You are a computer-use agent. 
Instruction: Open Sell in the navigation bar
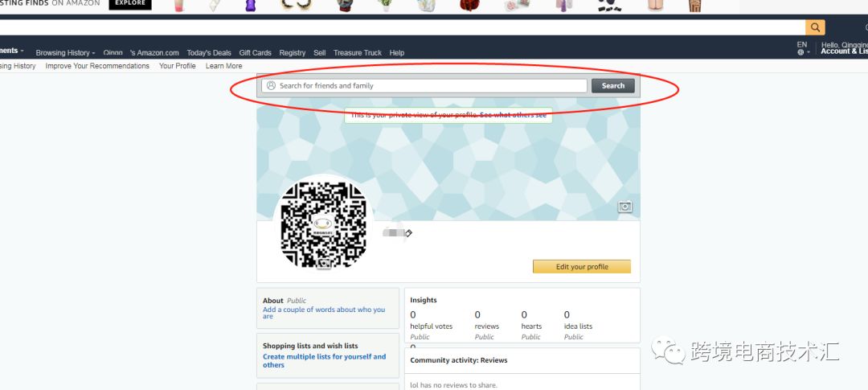coord(319,52)
